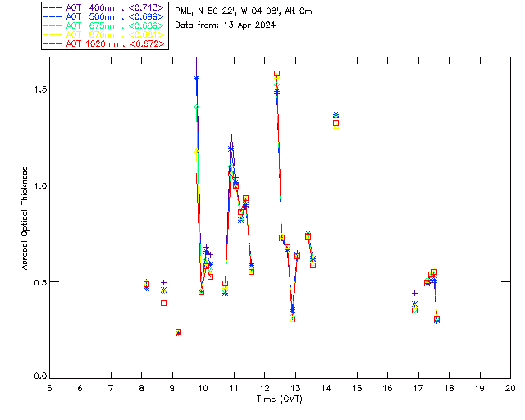Click the AOT 1020nm legend entry
Viewport: 525px width, 420px height.
coord(103,43)
